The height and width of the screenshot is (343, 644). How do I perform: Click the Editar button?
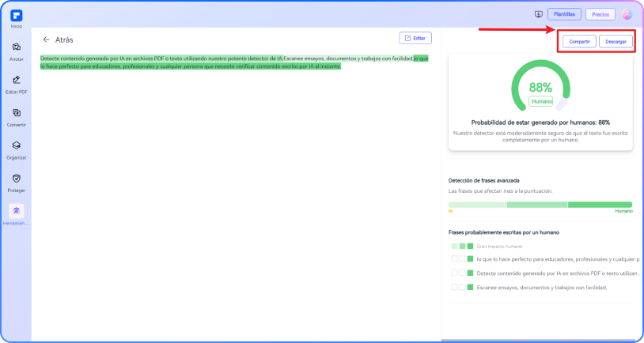pyautogui.click(x=415, y=38)
